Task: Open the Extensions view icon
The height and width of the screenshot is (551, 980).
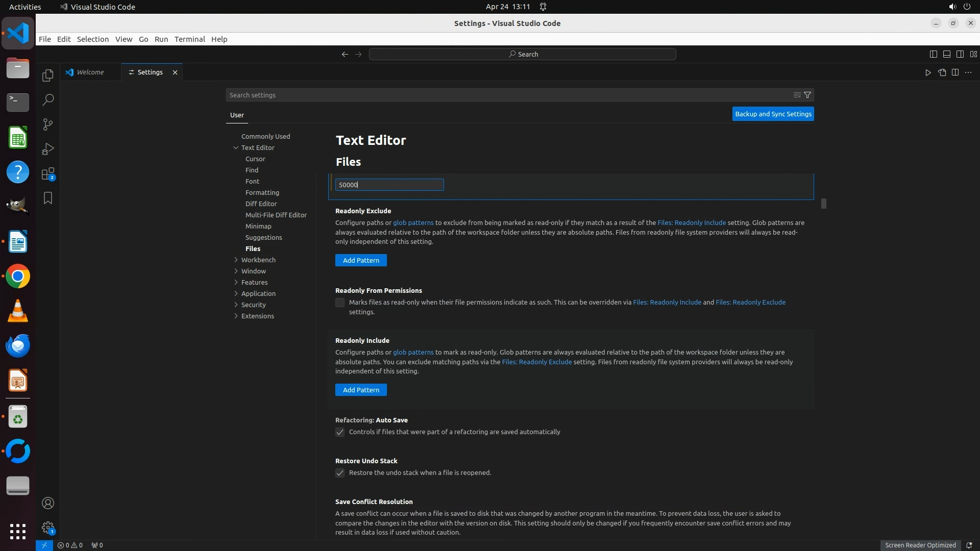Action: coord(48,174)
